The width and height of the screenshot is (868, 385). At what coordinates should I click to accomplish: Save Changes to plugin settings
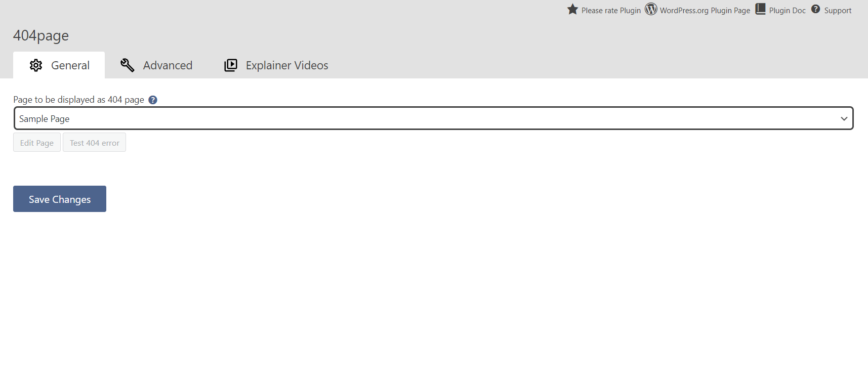click(x=60, y=199)
